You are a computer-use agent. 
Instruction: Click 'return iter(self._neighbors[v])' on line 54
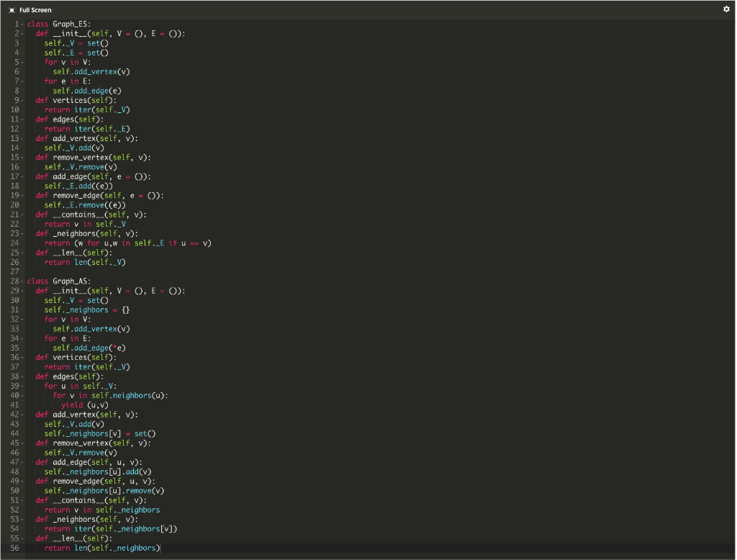coord(111,529)
